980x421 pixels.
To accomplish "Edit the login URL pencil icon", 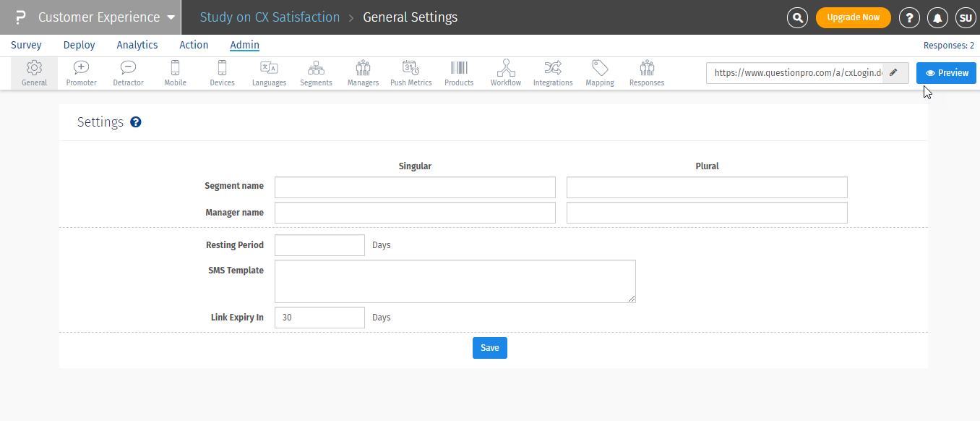I will 894,73.
